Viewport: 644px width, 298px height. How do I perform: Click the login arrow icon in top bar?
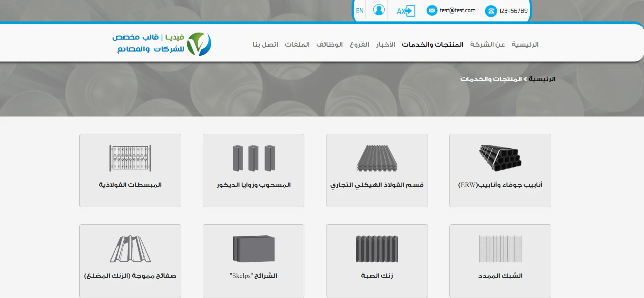406,11
